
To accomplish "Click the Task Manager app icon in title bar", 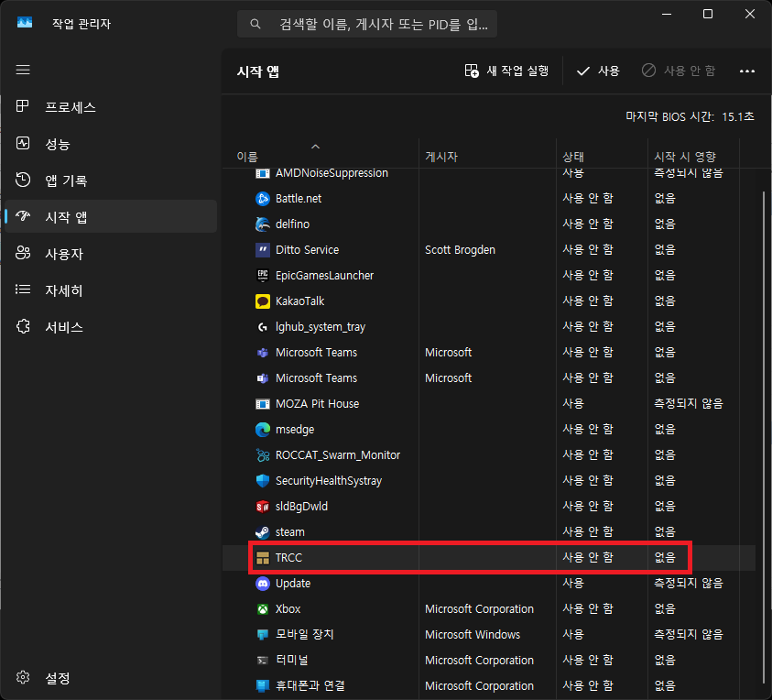I will pyautogui.click(x=24, y=23).
